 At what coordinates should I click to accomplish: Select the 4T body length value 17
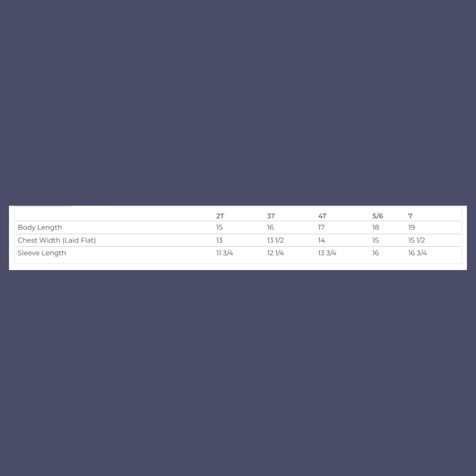321,227
